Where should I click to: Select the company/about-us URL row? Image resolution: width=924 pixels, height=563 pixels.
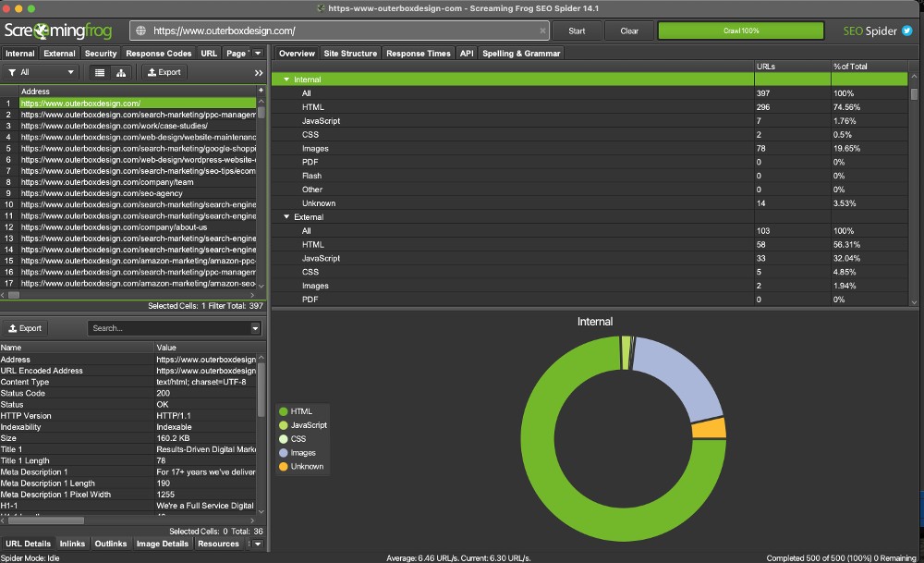click(x=138, y=227)
